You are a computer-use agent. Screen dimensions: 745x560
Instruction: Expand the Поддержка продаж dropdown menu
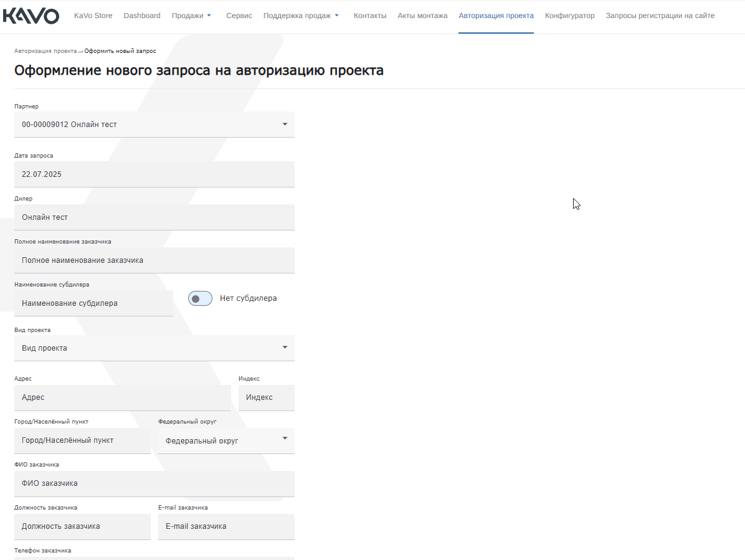[x=301, y=16]
